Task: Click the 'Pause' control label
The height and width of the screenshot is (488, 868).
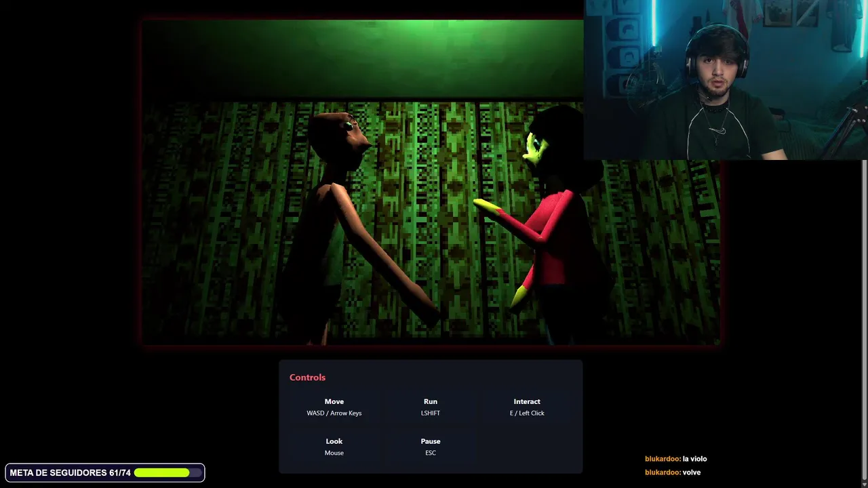Action: (x=431, y=441)
